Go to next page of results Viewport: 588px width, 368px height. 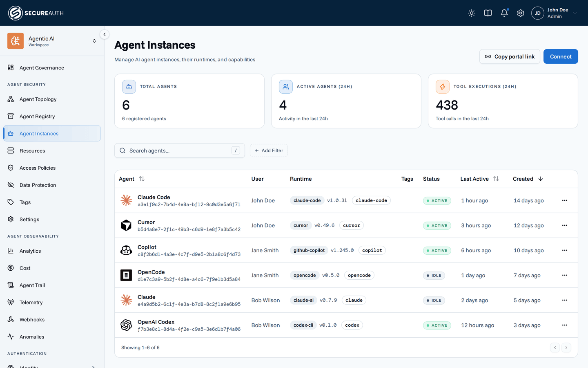pos(566,348)
